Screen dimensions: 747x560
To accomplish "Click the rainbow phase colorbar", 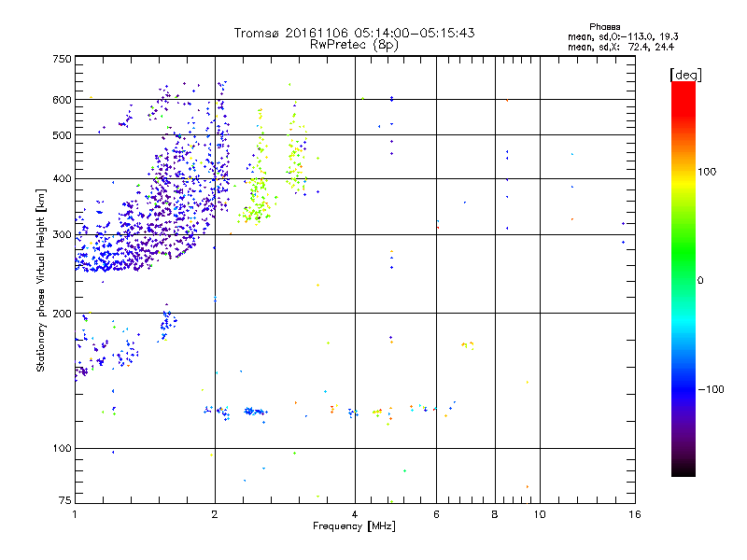I will [x=684, y=278].
